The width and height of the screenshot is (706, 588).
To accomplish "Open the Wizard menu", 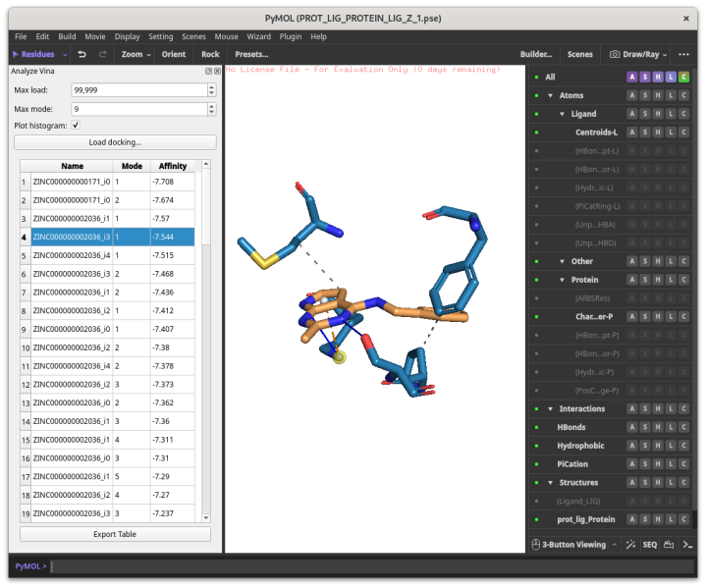I will [258, 36].
